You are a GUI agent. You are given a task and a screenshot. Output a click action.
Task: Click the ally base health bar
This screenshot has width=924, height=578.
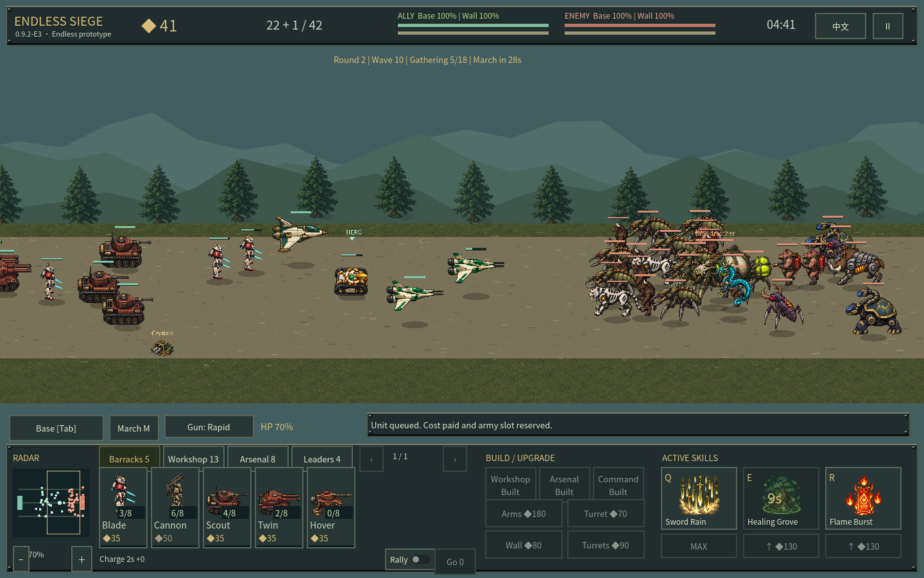pos(473,26)
